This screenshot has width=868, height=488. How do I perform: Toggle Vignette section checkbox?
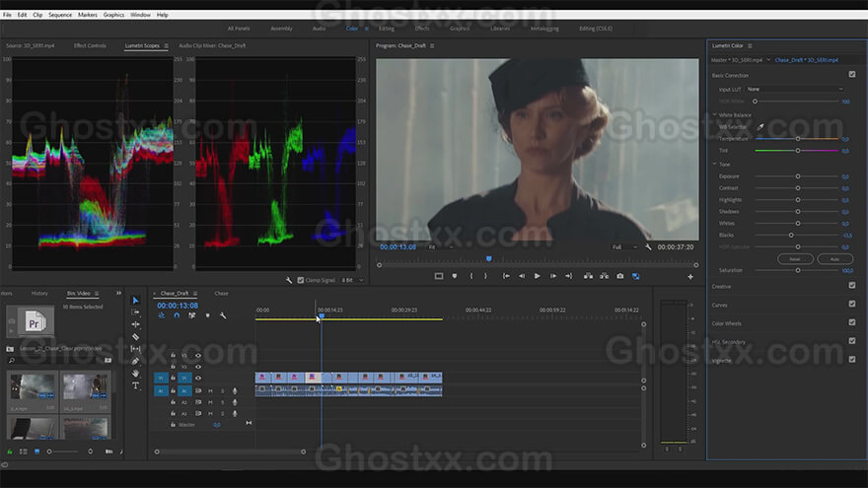852,359
